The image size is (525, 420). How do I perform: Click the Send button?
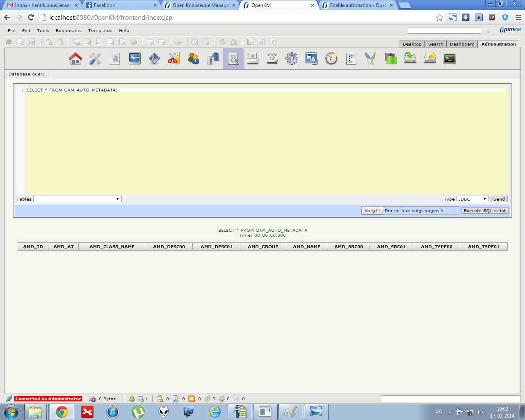(499, 199)
